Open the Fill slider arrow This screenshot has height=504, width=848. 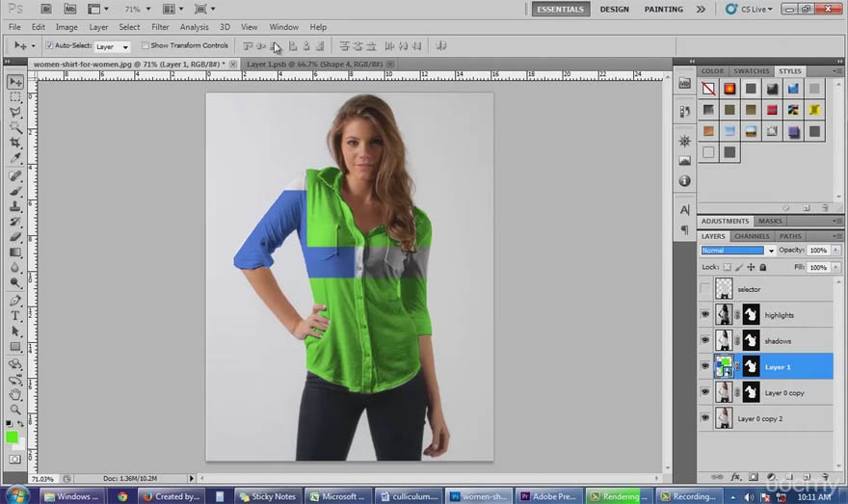click(836, 267)
